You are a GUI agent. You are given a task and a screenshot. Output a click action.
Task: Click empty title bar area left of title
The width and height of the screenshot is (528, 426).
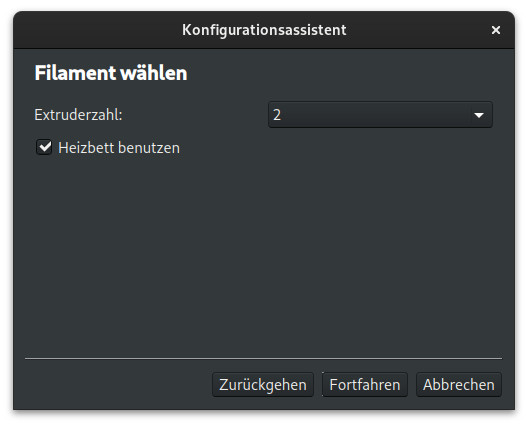pyautogui.click(x=98, y=30)
